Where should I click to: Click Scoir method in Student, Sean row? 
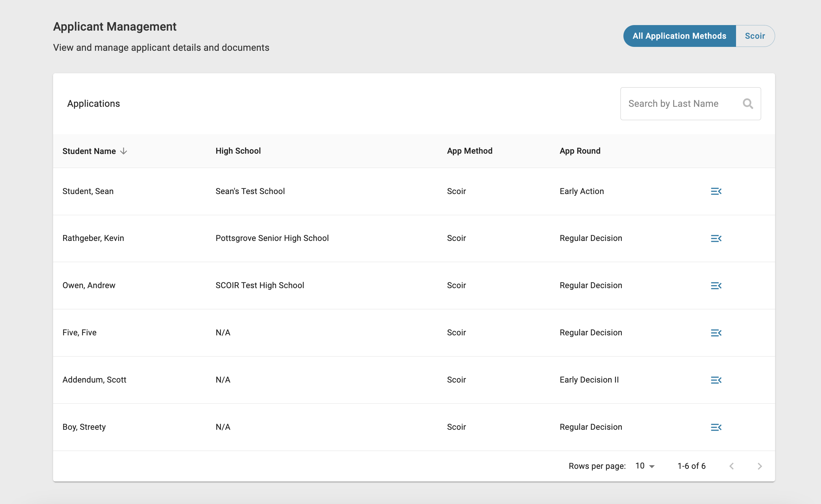456,191
